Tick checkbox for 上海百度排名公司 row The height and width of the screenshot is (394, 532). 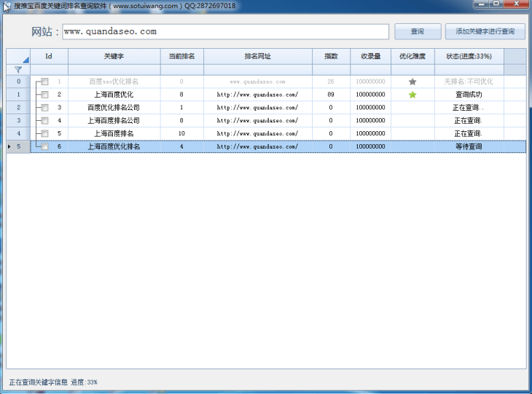coord(44,120)
